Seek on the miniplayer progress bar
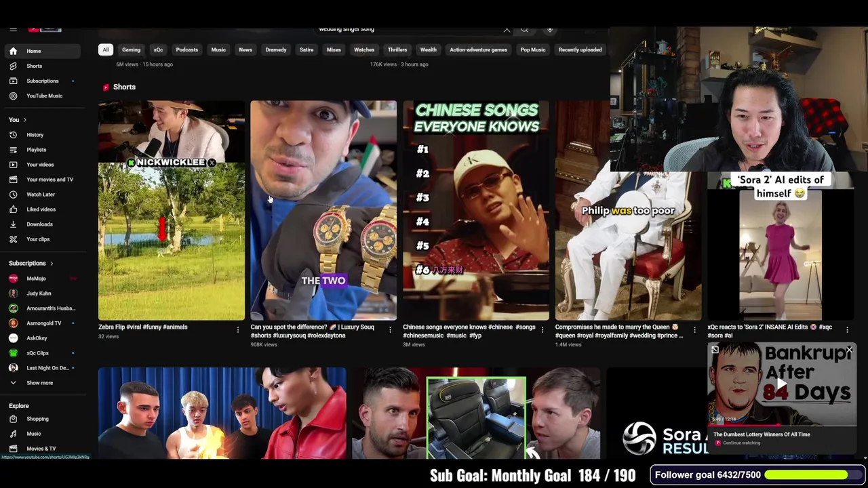The height and width of the screenshot is (488, 868). [782, 426]
